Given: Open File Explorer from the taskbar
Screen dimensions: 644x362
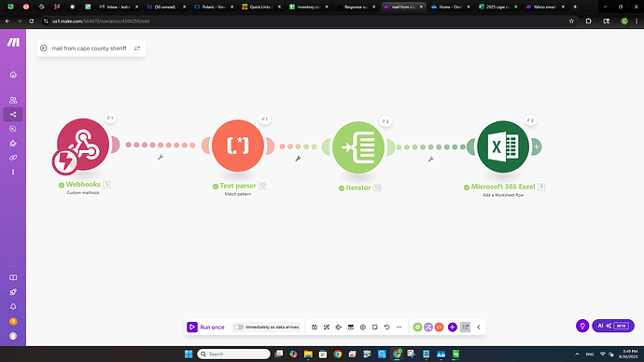Looking at the screenshot, I should coord(308,354).
